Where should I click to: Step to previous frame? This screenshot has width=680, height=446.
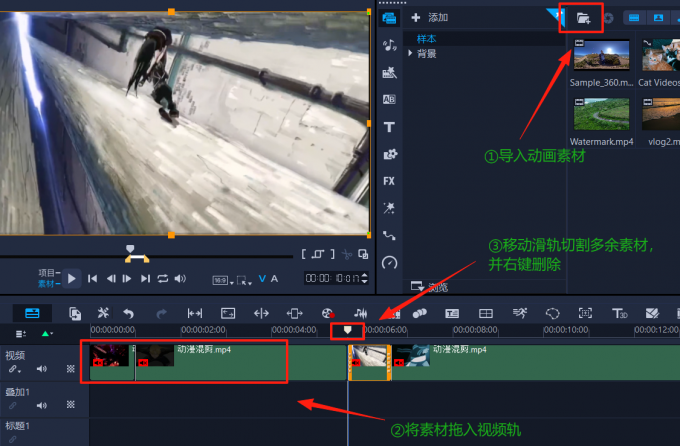click(x=111, y=279)
